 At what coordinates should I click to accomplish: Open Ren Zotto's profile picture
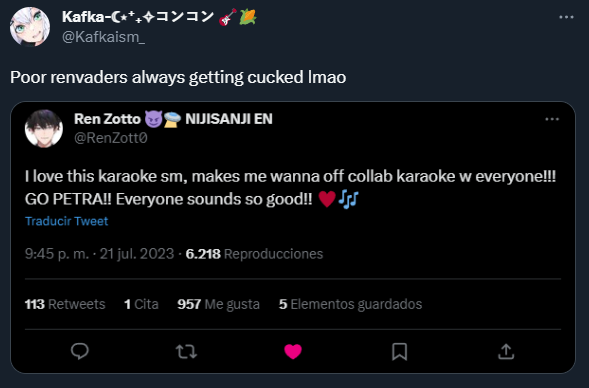[x=44, y=128]
